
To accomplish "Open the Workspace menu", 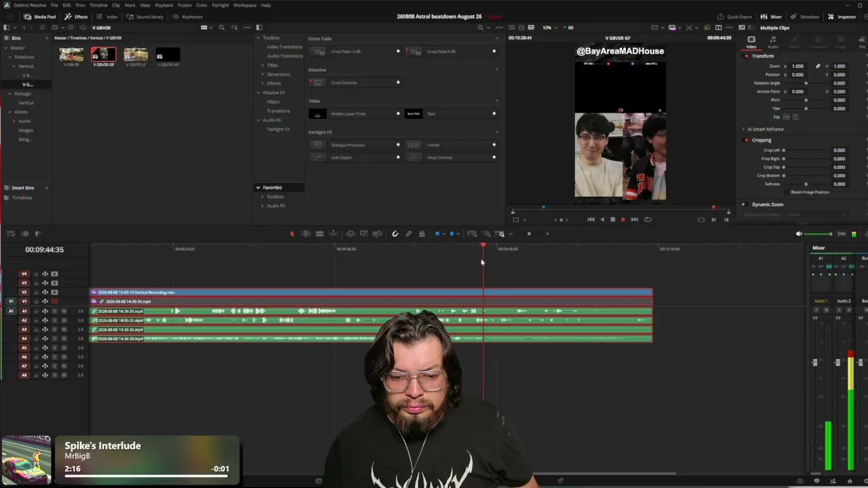I will (245, 5).
